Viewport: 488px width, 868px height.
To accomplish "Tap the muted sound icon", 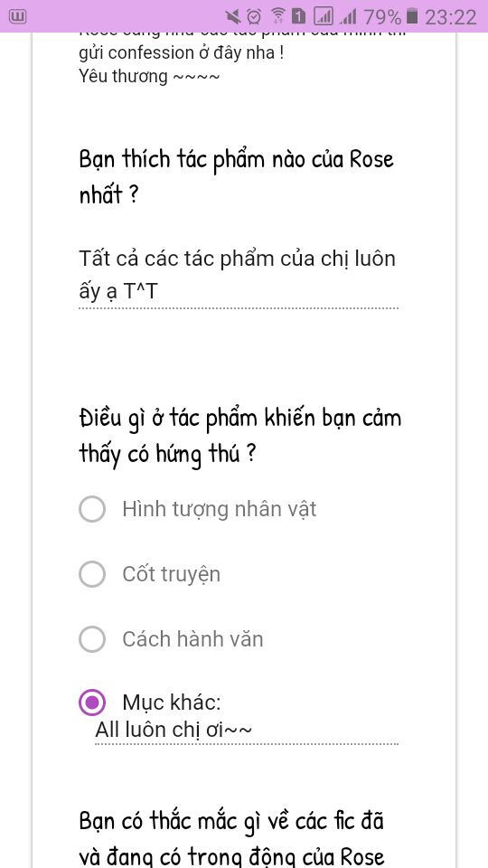I will [233, 16].
